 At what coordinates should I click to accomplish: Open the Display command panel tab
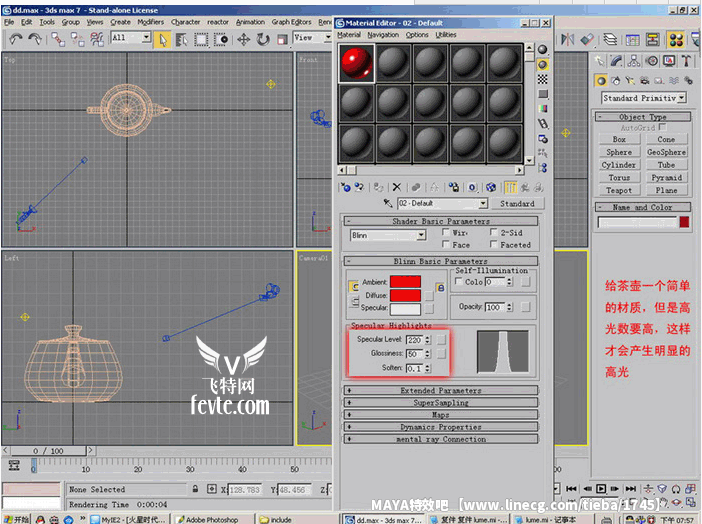pyautogui.click(x=669, y=61)
